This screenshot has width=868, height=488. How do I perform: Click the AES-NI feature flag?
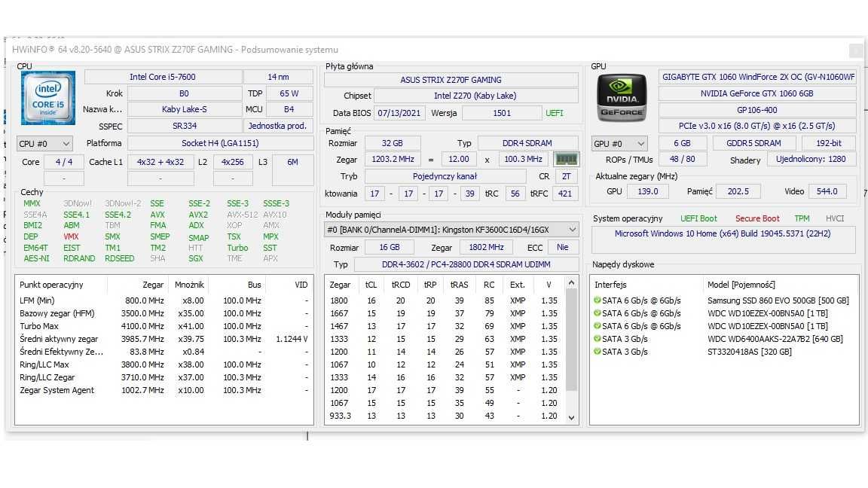click(x=36, y=258)
